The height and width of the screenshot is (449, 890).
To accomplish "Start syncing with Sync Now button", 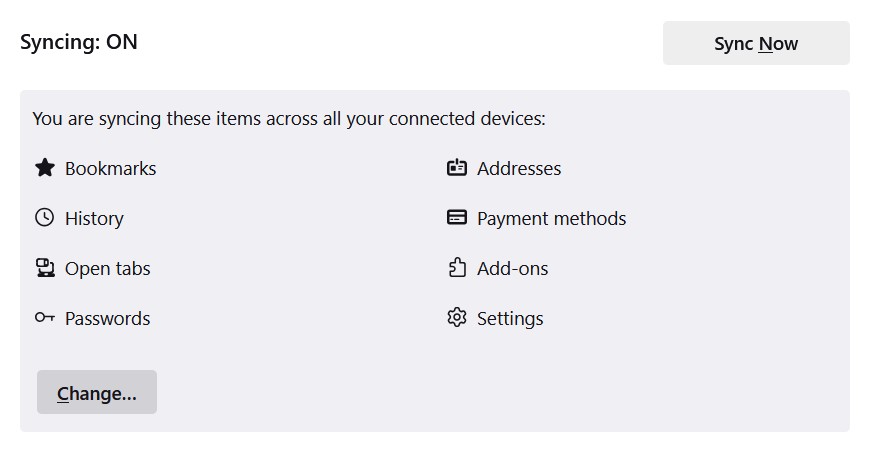I will click(x=756, y=43).
